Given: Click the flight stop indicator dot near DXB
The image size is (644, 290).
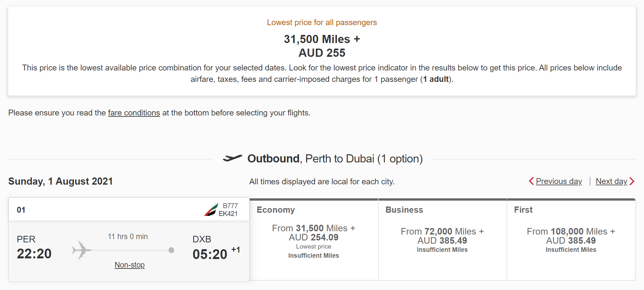Looking at the screenshot, I should [171, 251].
